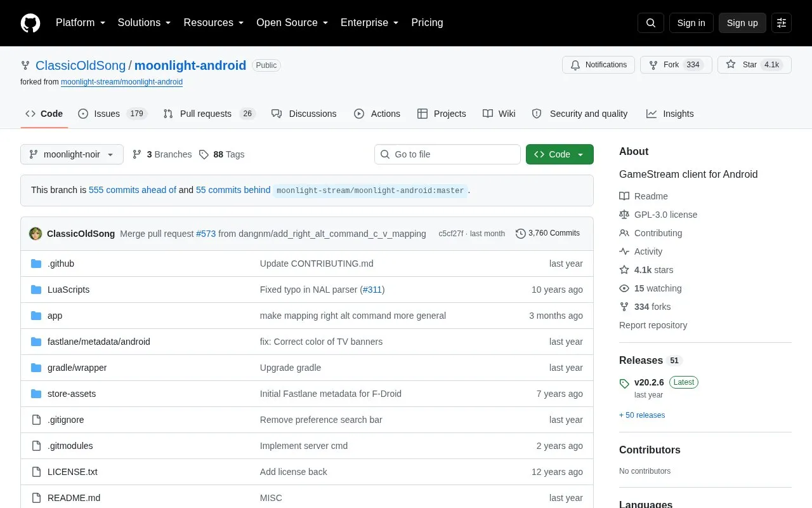Switch to the Pull requests tab
This screenshot has height=508, width=812.
(209, 114)
